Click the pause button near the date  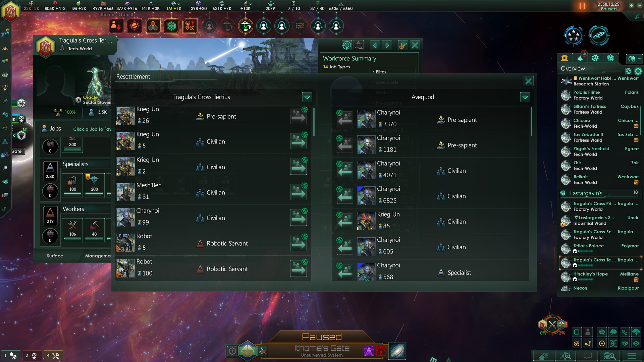click(x=582, y=6)
